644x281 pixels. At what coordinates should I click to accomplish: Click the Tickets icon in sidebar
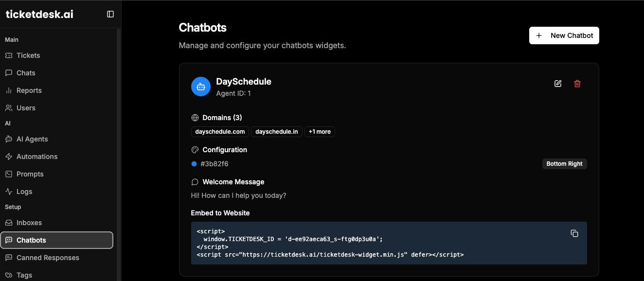9,55
